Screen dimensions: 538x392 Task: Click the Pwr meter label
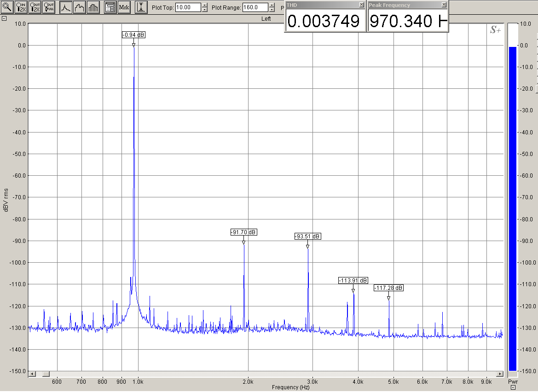[x=513, y=381]
